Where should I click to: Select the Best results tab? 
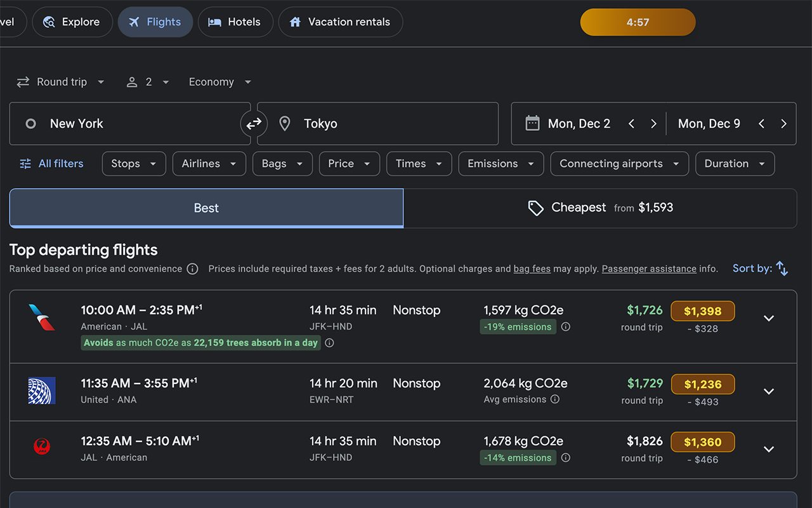pos(206,208)
